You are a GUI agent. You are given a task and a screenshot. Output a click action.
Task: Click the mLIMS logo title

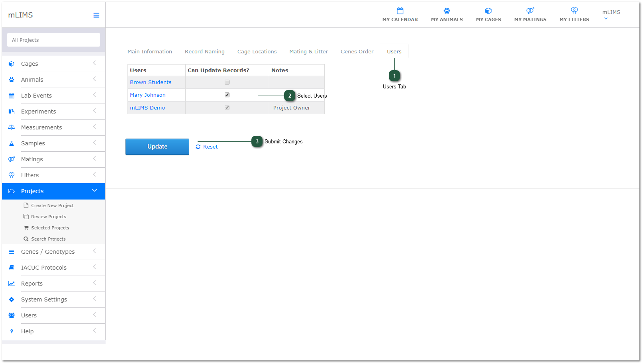click(20, 15)
